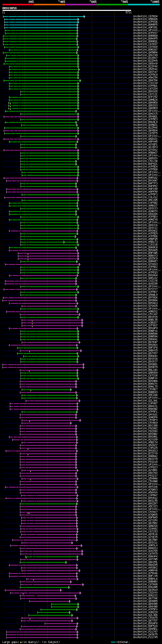Screen dimensions: 162x644
Task: Click label UniRef100_Q5ZFA0
Action: coord(145,69)
